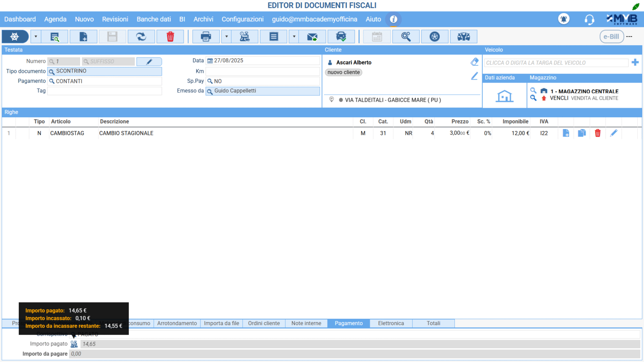Switch to the Totali tab
644x362 pixels.
(x=433, y=323)
